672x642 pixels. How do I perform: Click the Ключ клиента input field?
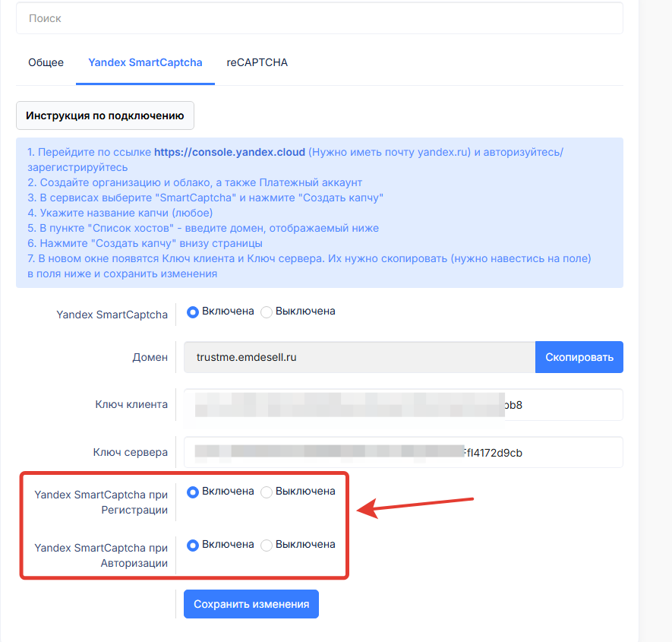402,405
